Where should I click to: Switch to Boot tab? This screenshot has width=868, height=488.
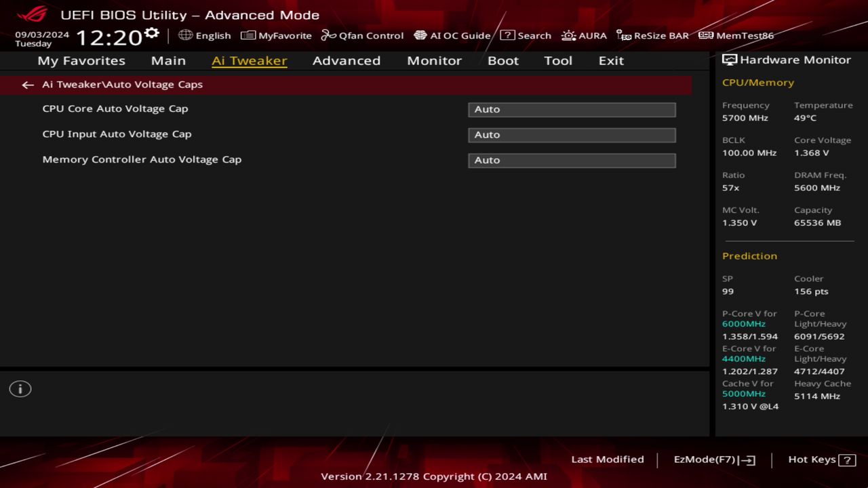(503, 60)
